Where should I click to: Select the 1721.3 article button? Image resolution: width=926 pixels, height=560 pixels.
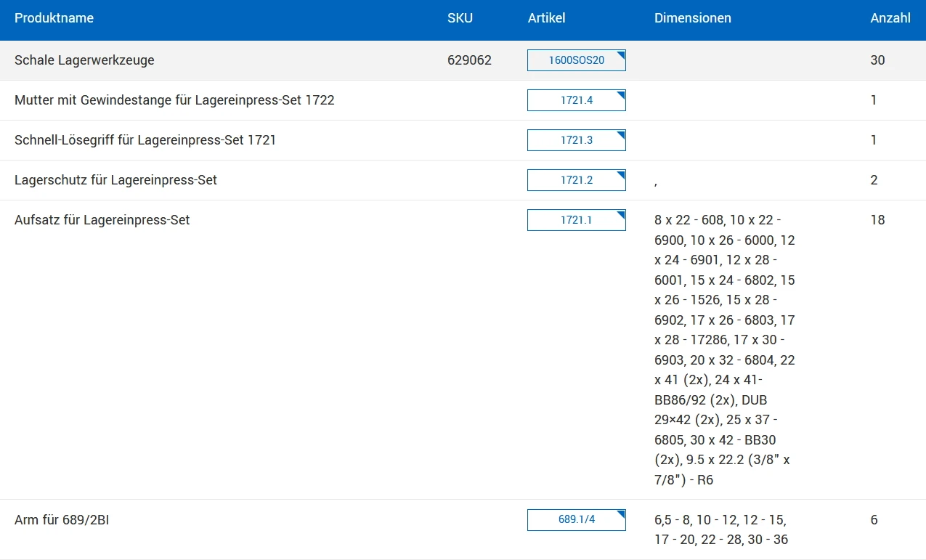(576, 140)
